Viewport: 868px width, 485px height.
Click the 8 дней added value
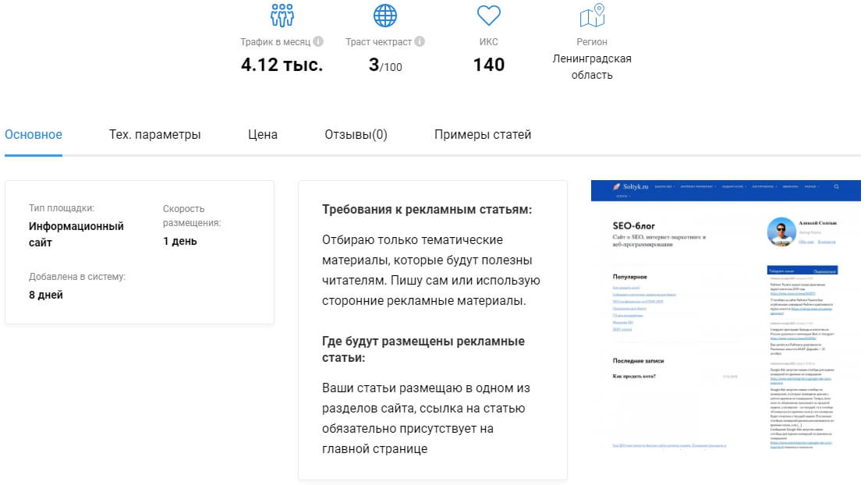(x=46, y=295)
